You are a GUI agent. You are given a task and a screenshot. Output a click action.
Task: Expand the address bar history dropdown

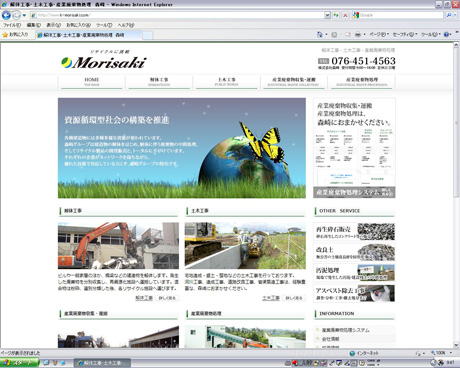pyautogui.click(x=327, y=15)
